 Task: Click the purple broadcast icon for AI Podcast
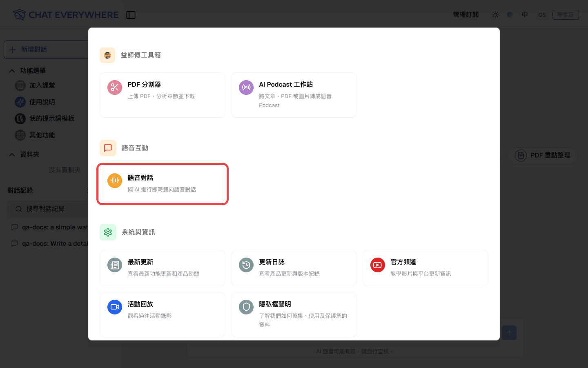[246, 88]
